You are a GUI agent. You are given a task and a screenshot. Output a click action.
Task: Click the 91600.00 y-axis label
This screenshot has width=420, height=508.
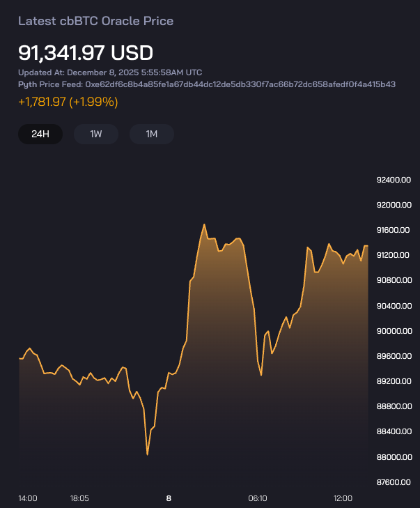click(393, 230)
